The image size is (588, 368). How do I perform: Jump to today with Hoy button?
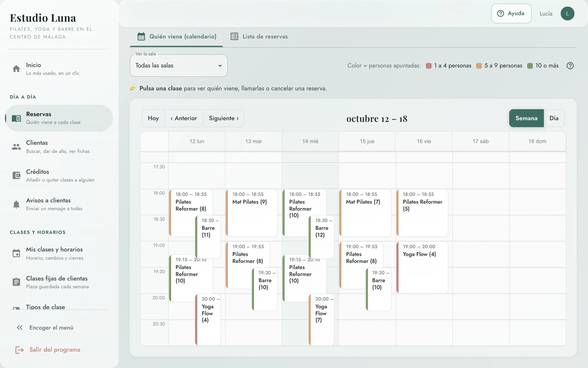(x=153, y=118)
